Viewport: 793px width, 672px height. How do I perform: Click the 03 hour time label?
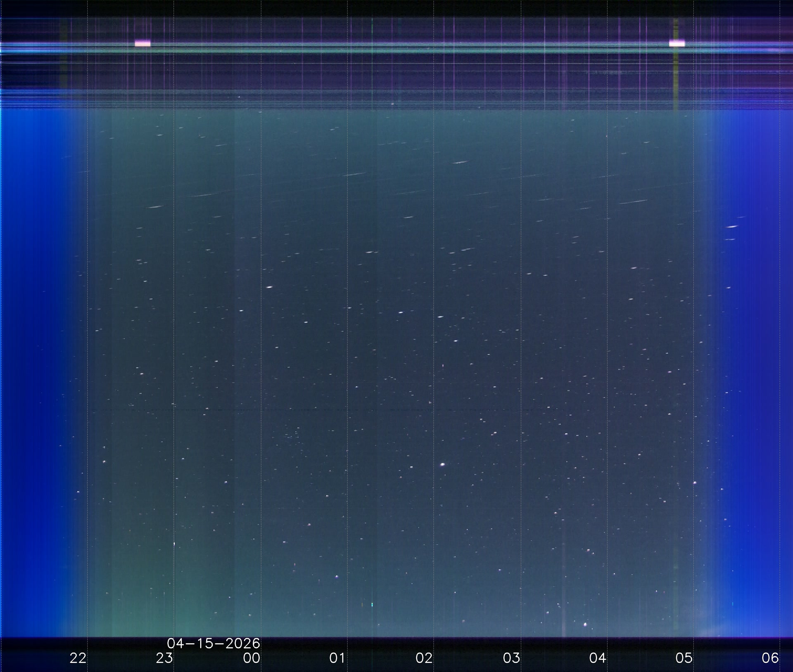pos(511,658)
